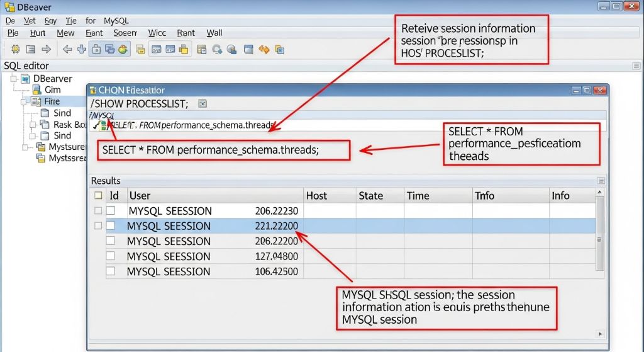Click the list document toolbar icon
644x352 pixels.
coord(31,49)
